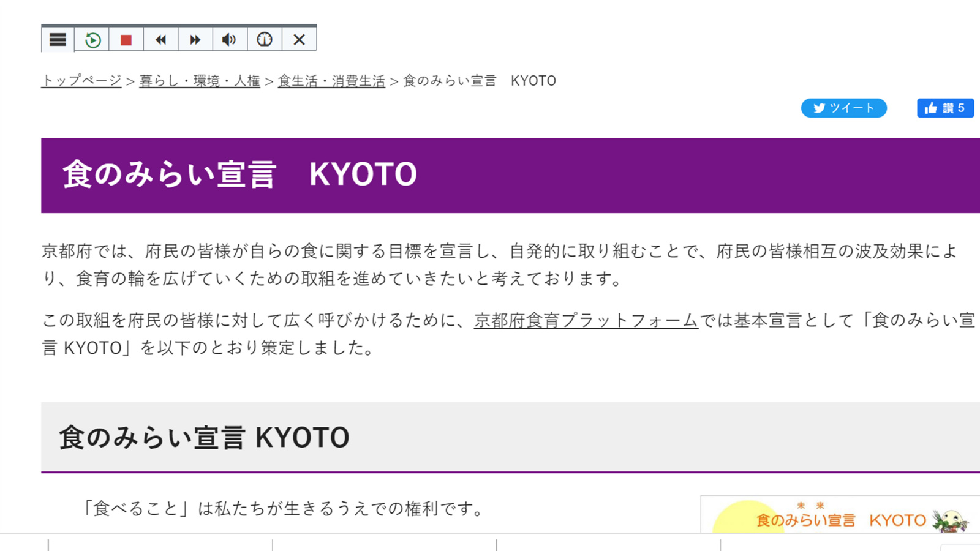Screen dimensions: 980x551
Task: Click 食のみらい宣言 KYOTO purple page title
Action: pyautogui.click(x=240, y=174)
